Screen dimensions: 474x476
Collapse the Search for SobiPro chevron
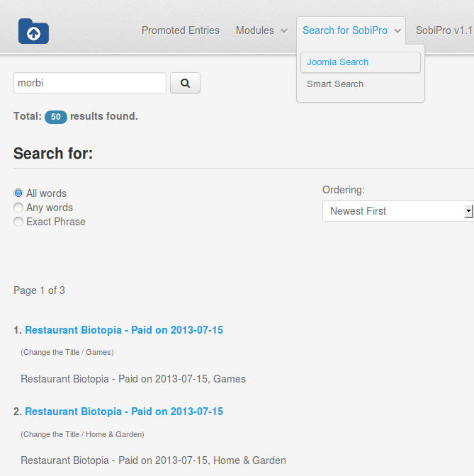(x=397, y=31)
